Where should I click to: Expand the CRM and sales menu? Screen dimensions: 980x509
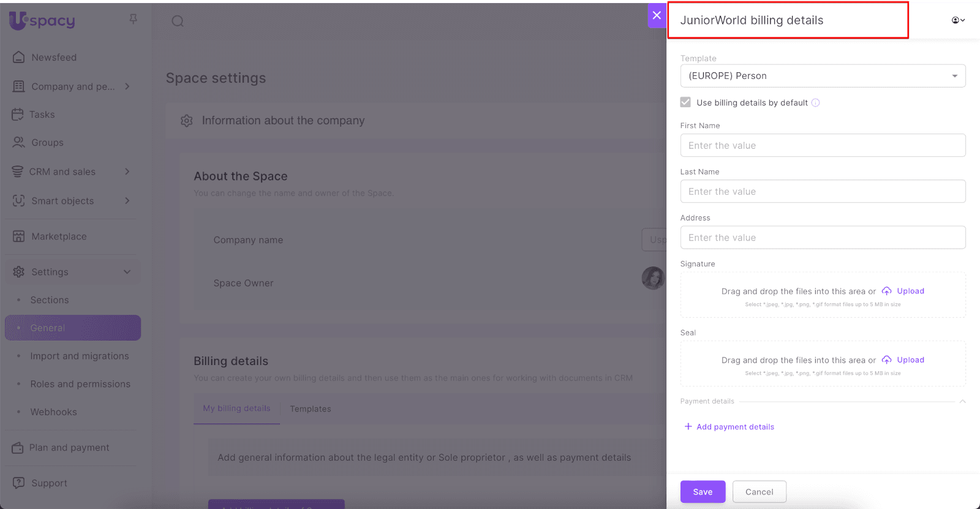[127, 172]
